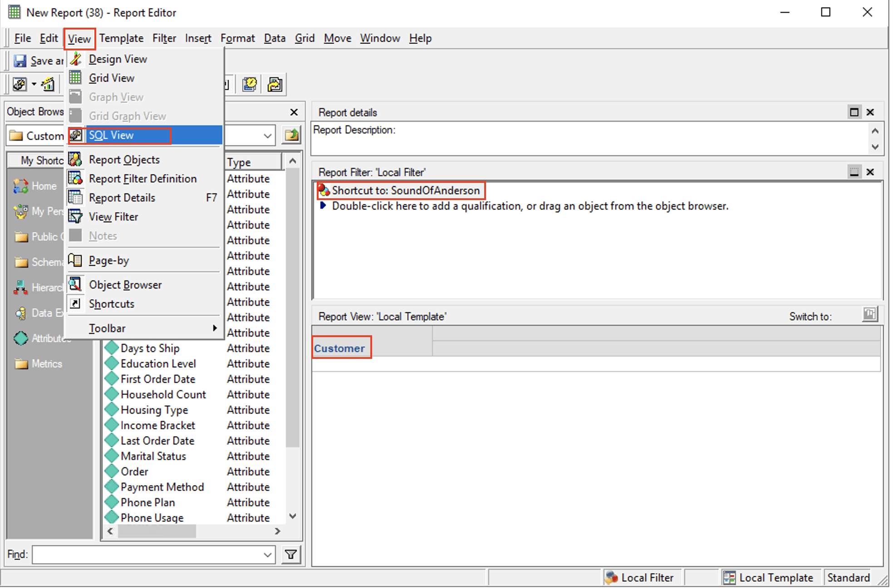
Task: Click the Save icon in the toolbar
Action: tap(20, 60)
